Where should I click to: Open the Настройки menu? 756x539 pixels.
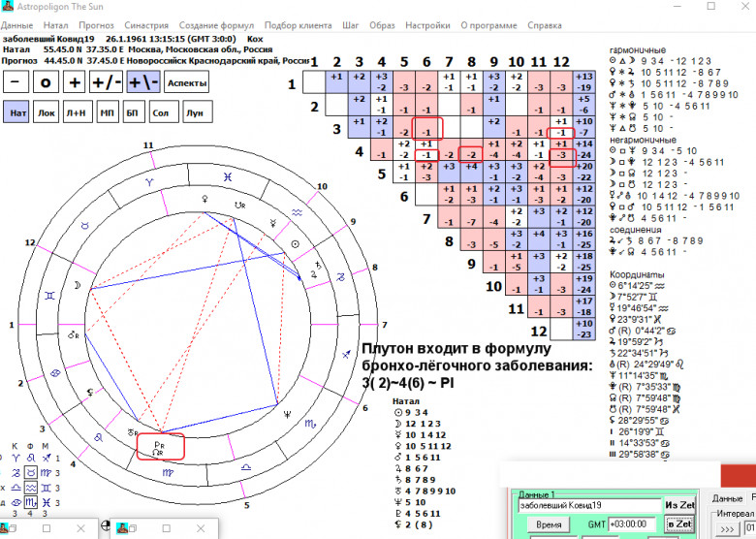click(x=427, y=25)
